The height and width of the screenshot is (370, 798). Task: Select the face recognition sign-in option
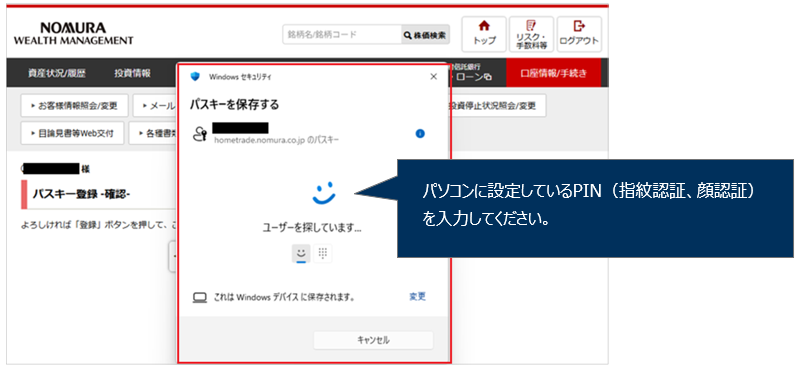[x=301, y=253]
